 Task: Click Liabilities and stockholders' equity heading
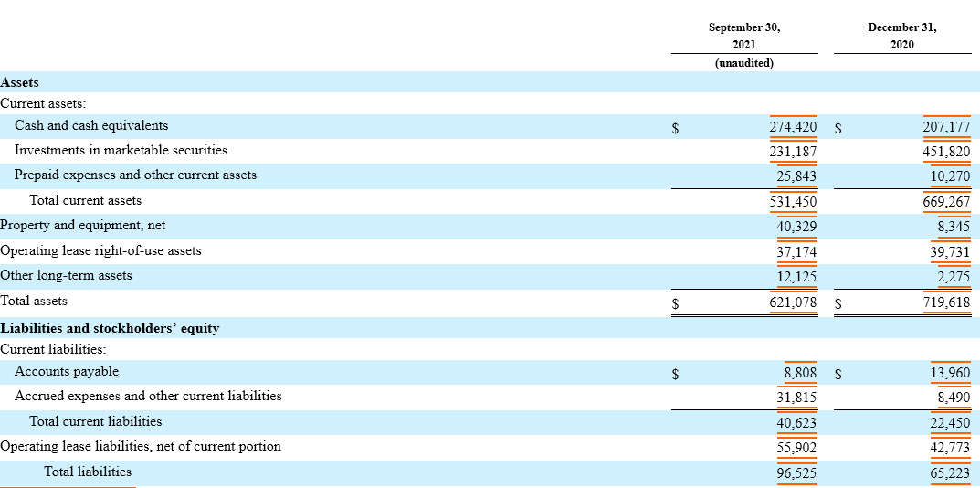(110, 328)
